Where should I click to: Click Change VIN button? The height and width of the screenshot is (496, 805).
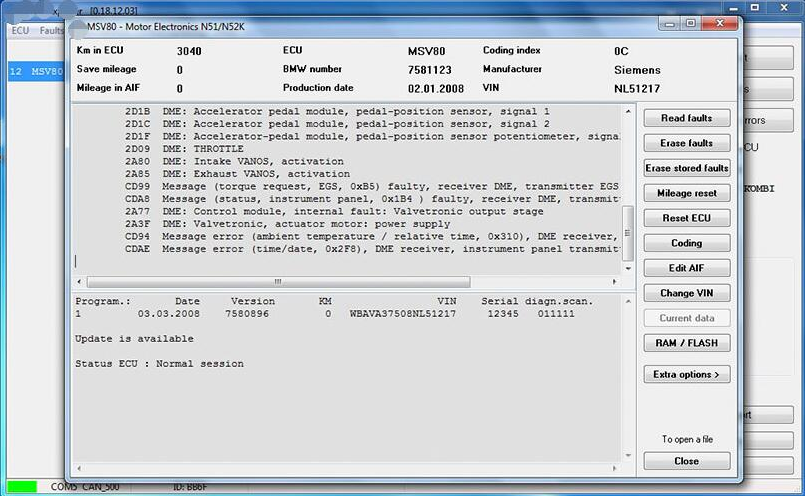[x=686, y=293]
